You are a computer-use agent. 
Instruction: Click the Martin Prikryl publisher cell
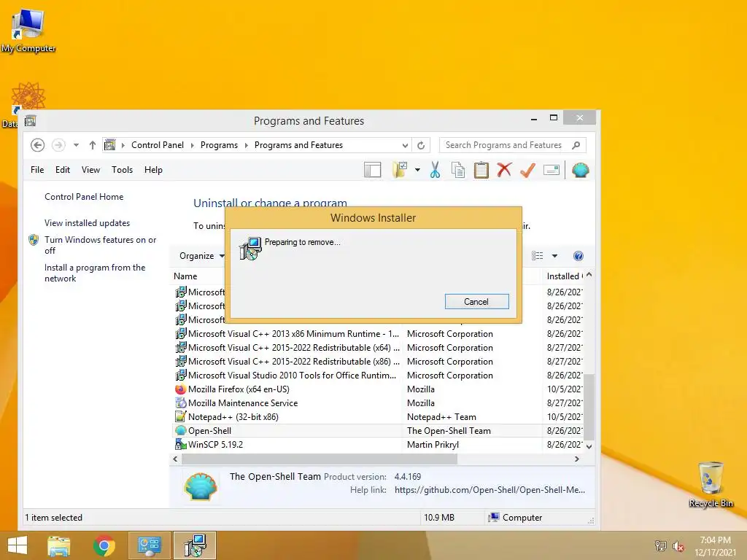click(433, 444)
